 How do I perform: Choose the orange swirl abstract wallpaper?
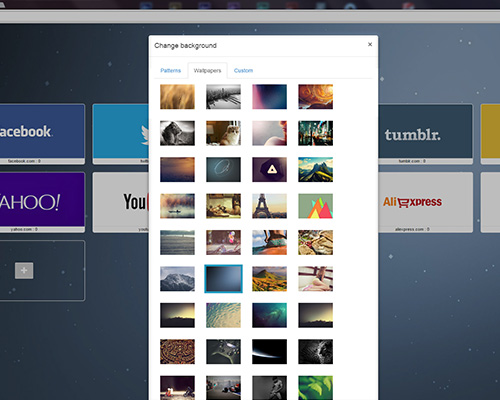tap(315, 97)
